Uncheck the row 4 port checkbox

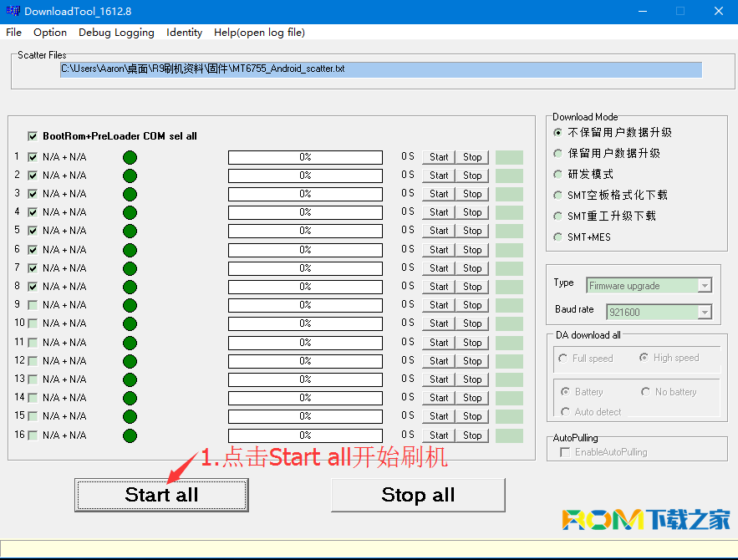pos(33,212)
